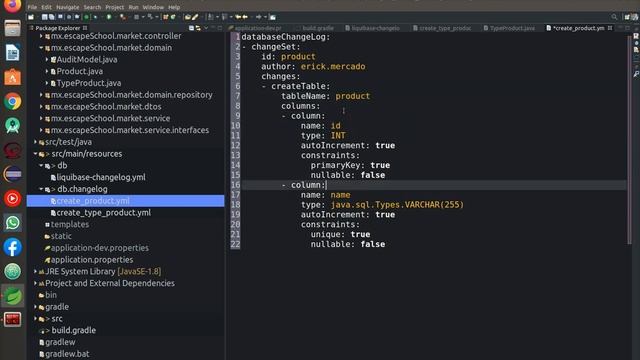Click the editor vertical scrollbar
Image resolution: width=640 pixels, height=360 pixels.
tap(630, 139)
